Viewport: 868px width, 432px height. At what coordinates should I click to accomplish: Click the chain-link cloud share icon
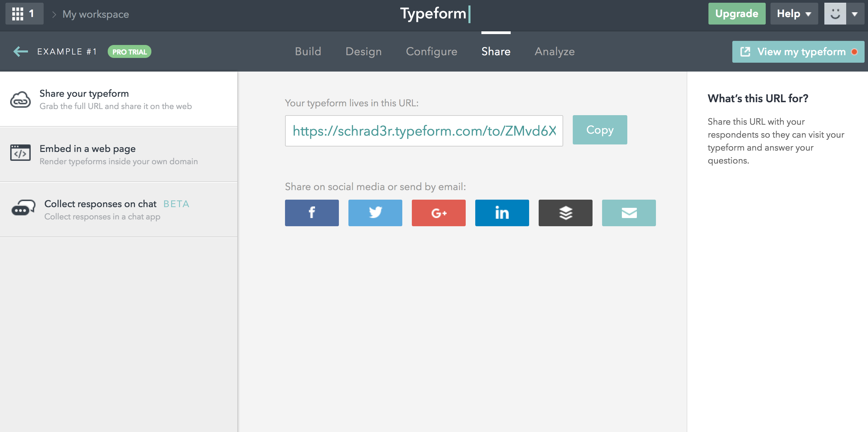(20, 99)
